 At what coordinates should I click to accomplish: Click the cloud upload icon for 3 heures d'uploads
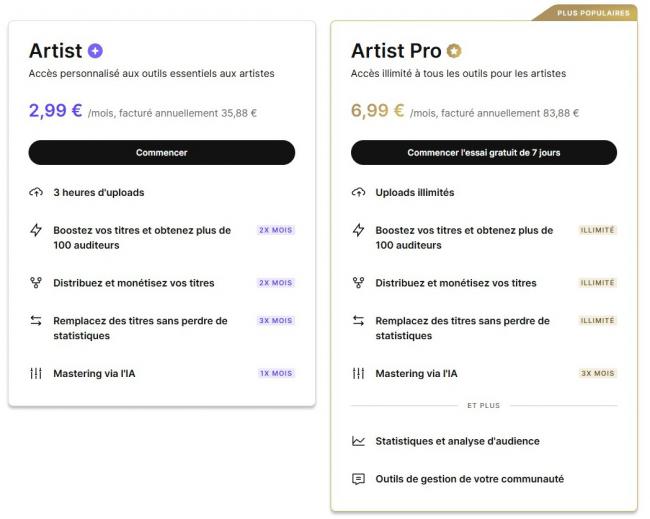(36, 192)
